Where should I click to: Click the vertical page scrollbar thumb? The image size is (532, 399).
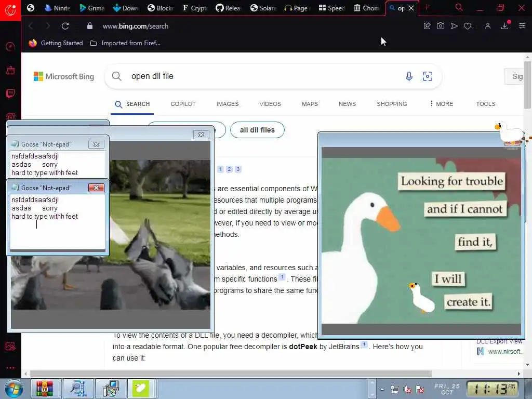point(527,85)
